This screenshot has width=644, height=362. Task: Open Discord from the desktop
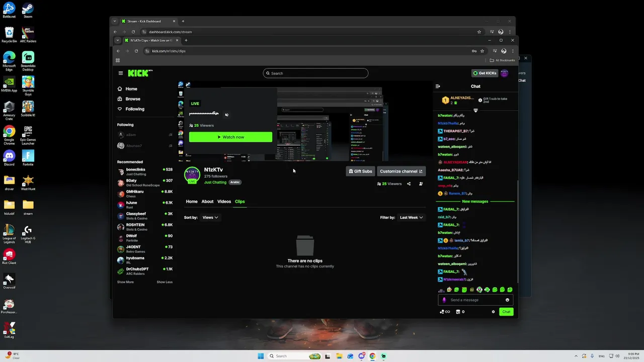[9, 159]
